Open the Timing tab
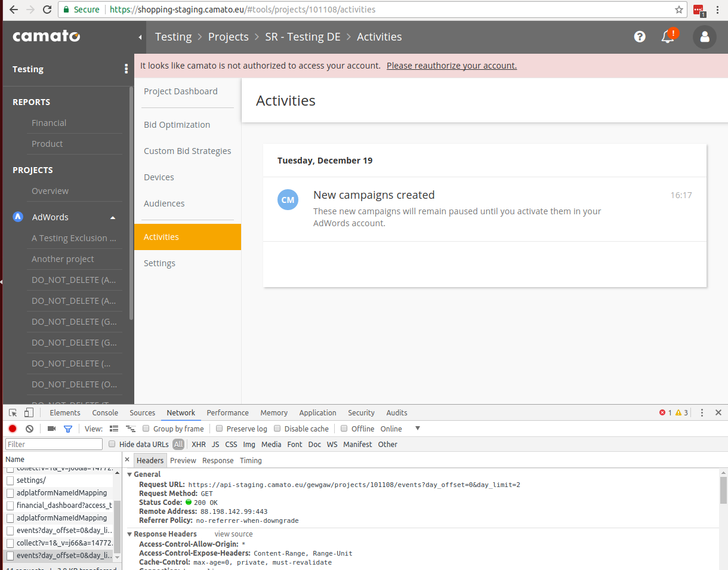728x570 pixels. pos(251,460)
